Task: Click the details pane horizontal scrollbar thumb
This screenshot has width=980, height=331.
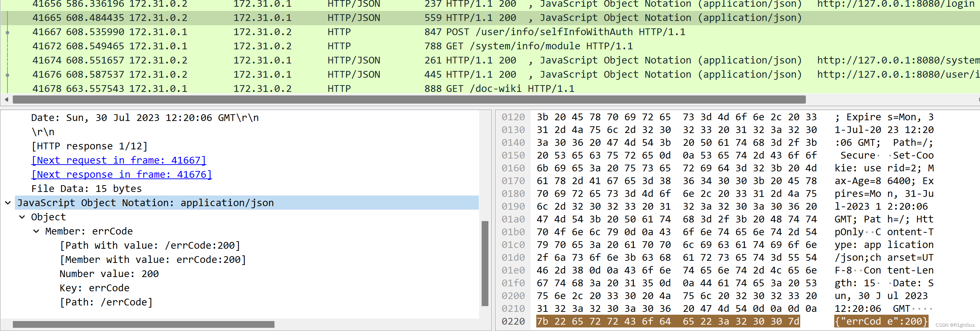Action: pos(143,325)
